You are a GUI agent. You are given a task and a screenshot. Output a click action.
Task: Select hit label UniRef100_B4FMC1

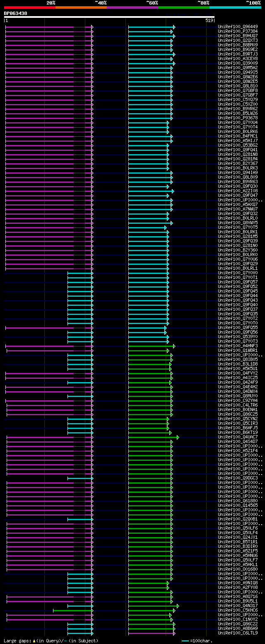pyautogui.click(x=238, y=136)
